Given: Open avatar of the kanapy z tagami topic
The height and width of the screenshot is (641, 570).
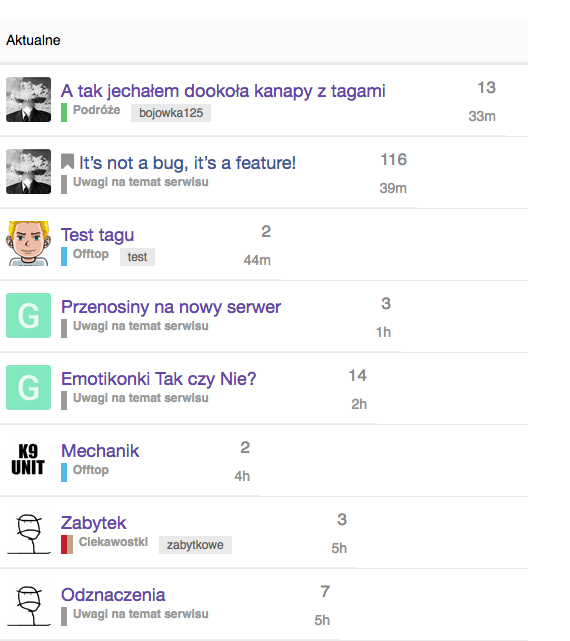Looking at the screenshot, I should point(29,99).
